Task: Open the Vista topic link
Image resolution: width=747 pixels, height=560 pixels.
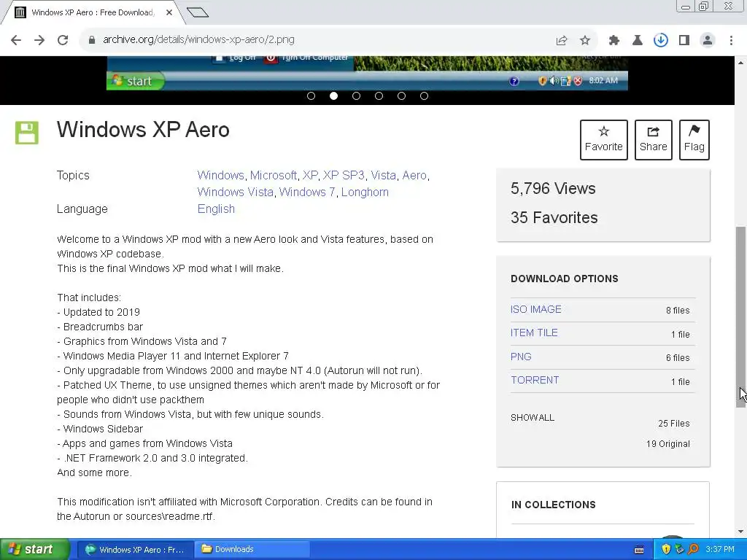Action: 384,175
